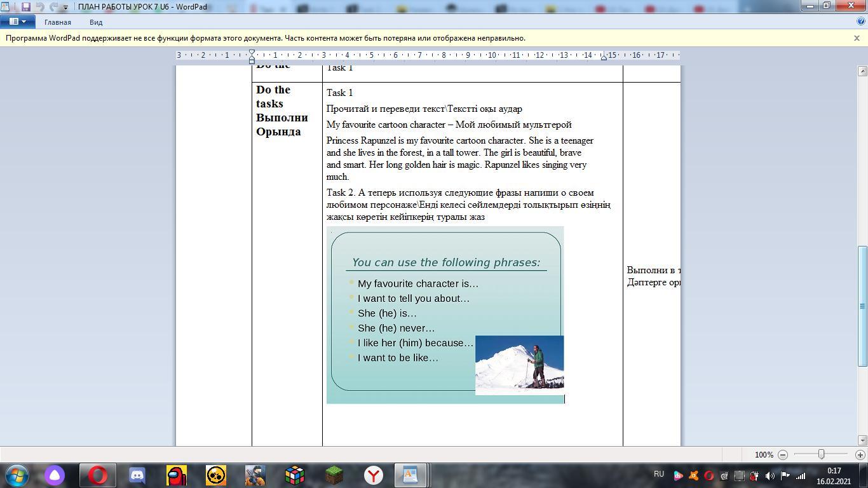Click the 'Task 2' instruction paragraph
This screenshot has height=488, width=868.
click(x=468, y=205)
